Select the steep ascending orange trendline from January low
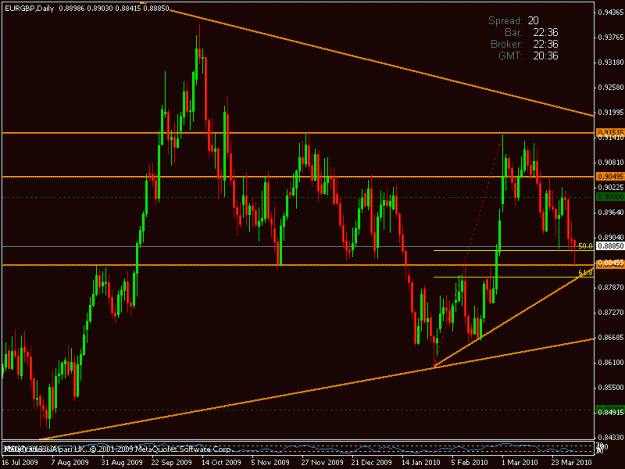The height and width of the screenshot is (469, 625). (x=514, y=316)
